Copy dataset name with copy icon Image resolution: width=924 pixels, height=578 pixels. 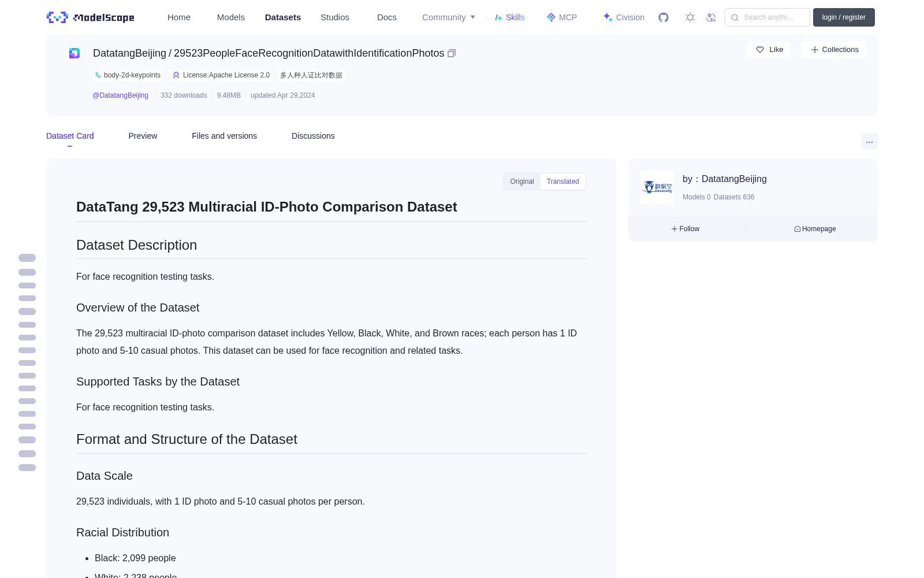point(452,53)
